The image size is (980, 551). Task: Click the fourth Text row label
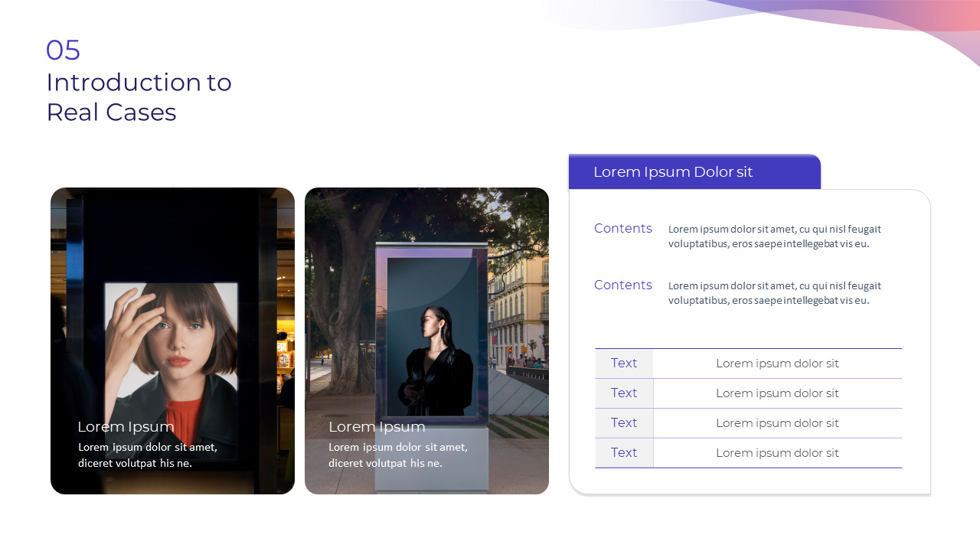tap(624, 452)
